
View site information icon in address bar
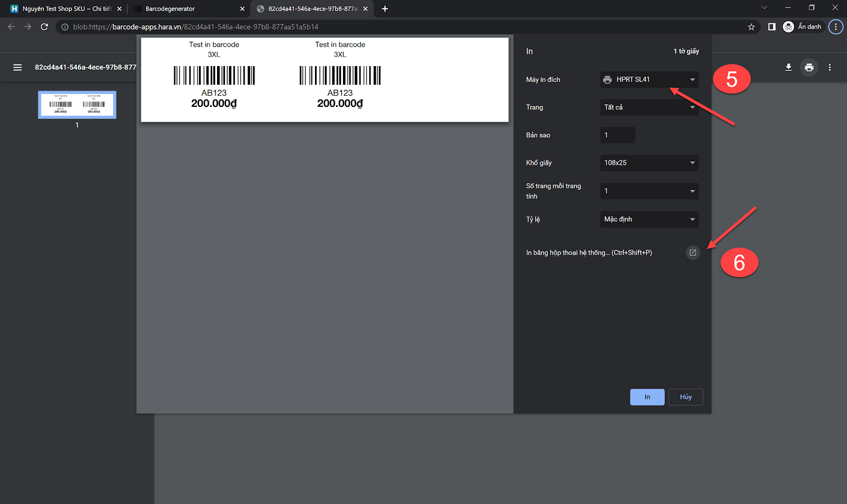(65, 27)
